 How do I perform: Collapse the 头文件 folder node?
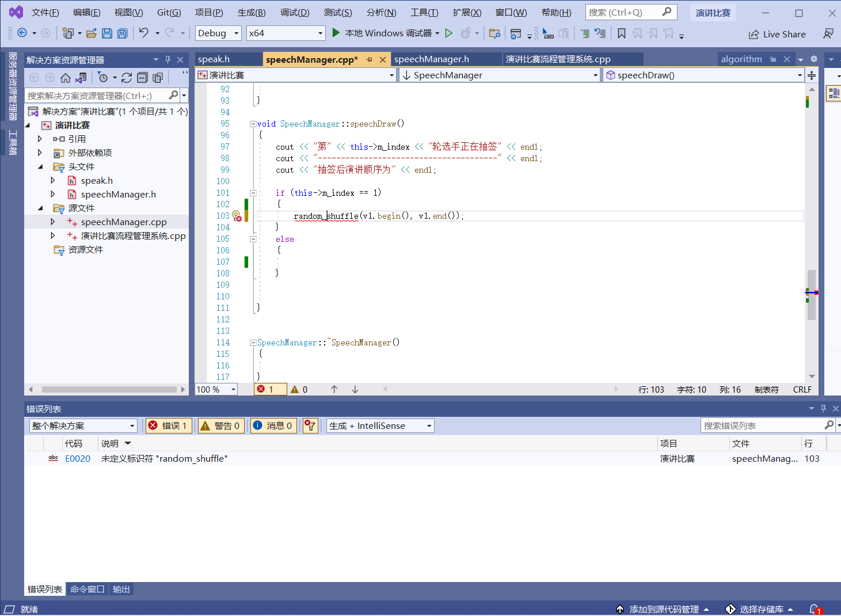pyautogui.click(x=40, y=167)
